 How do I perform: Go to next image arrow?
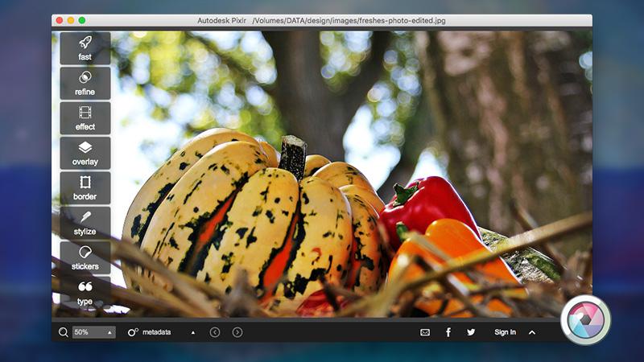tap(237, 332)
